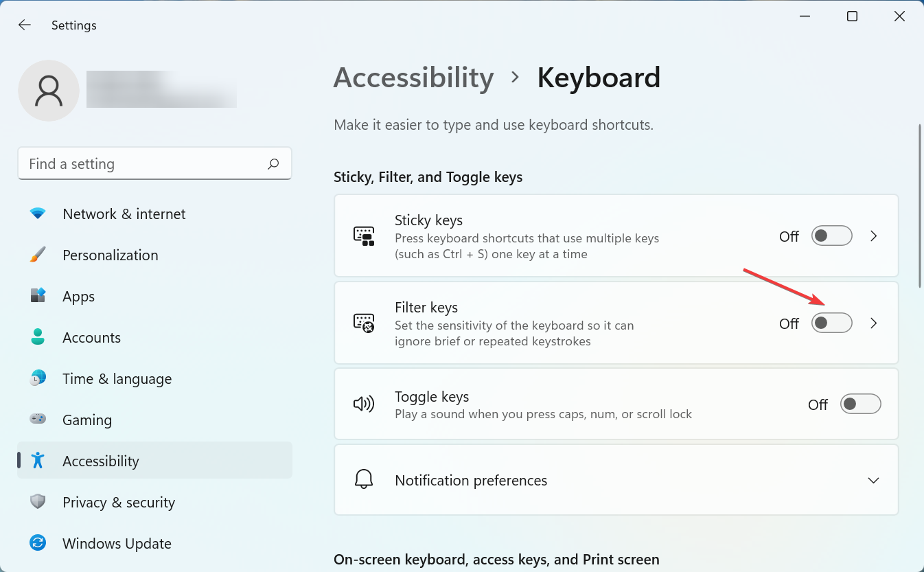Click the vertical scrollbar on right

tap(920, 206)
